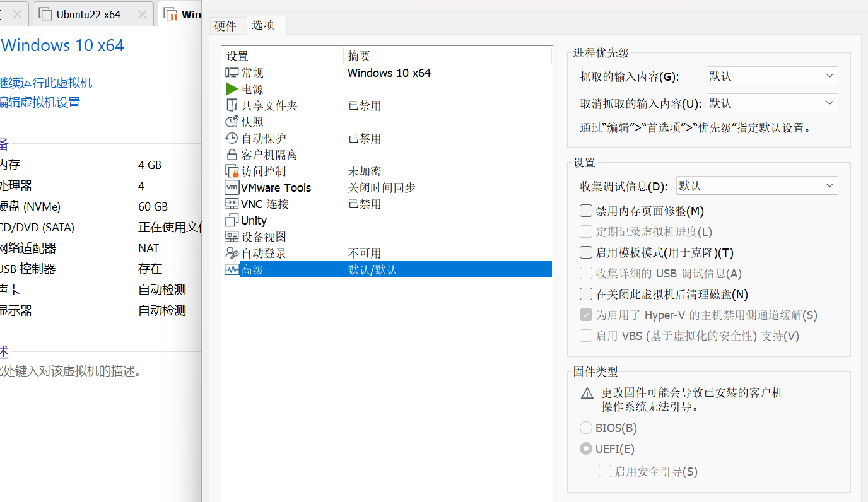Select the UEFI(E) radio button
This screenshot has height=502, width=868.
coord(586,449)
